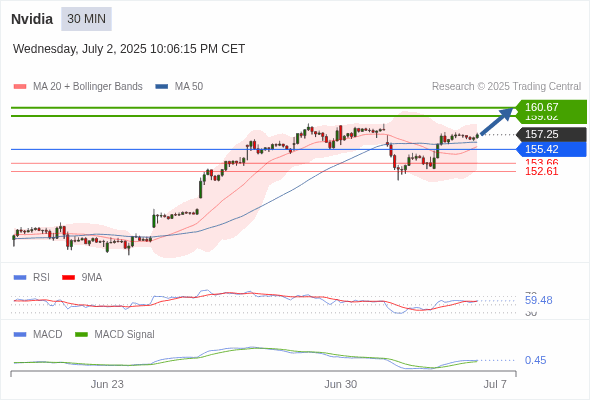The height and width of the screenshot is (400, 590).
Task: Click the RSI 59.48 value label
Action: pos(538,300)
